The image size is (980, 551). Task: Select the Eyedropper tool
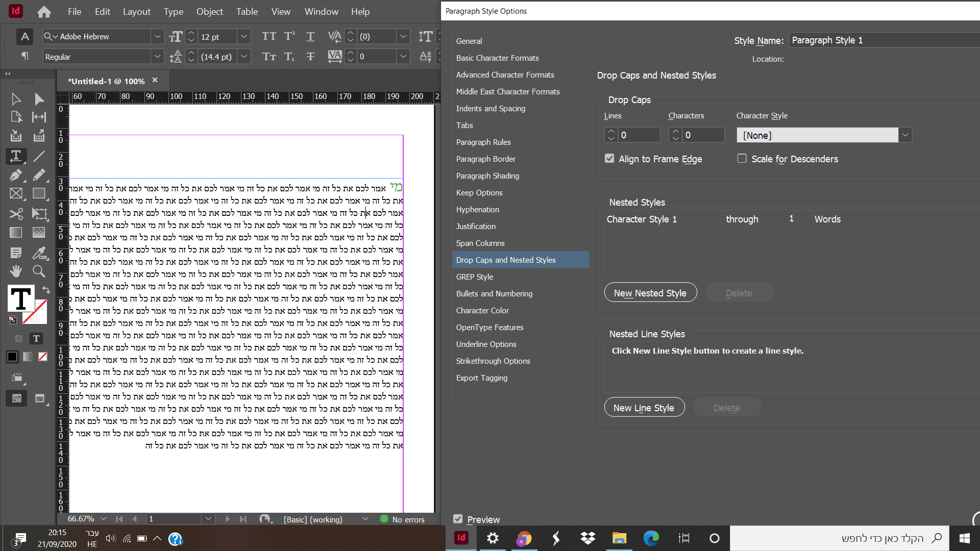[x=39, y=253]
